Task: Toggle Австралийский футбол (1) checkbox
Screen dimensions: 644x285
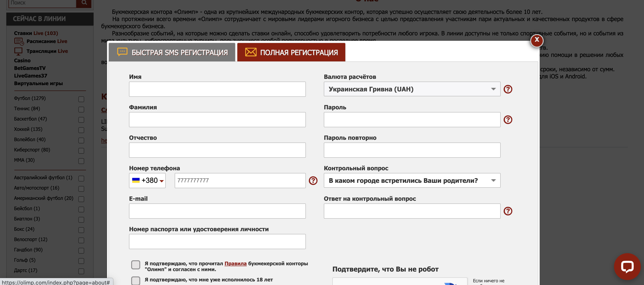Action: 81,178
